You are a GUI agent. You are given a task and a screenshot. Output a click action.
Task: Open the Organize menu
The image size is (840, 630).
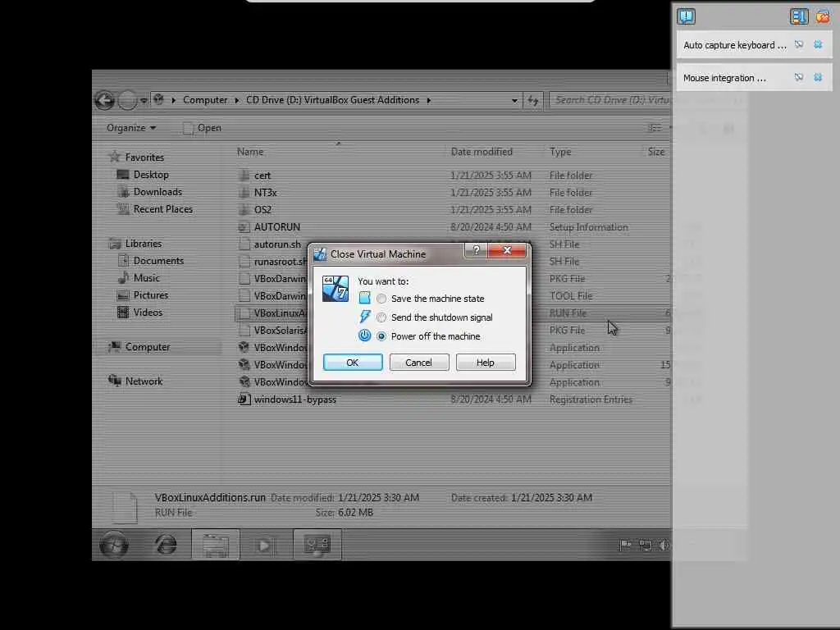[x=131, y=128]
